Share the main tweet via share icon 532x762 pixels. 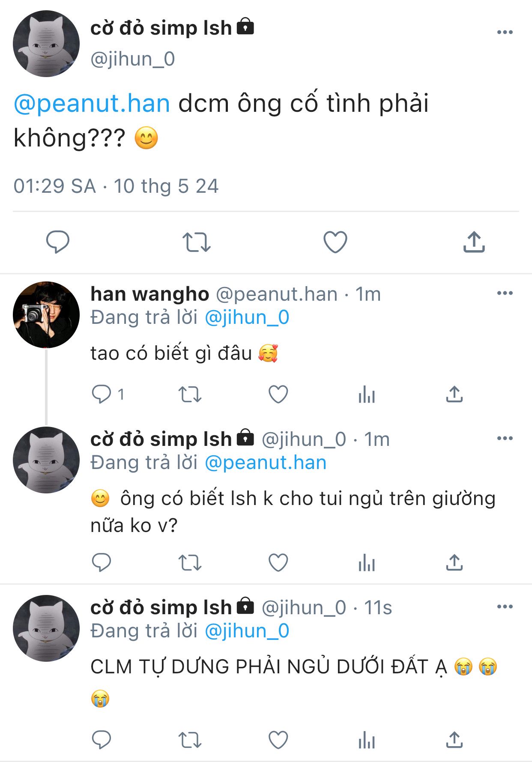474,242
